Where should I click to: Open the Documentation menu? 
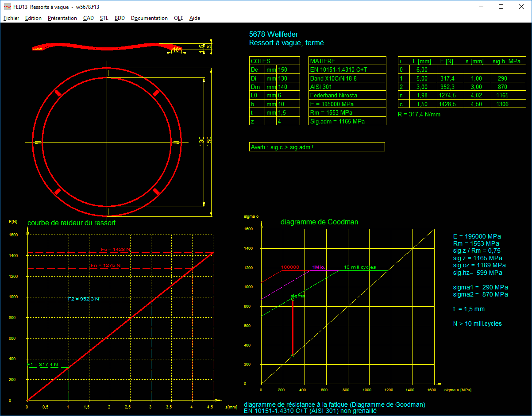click(149, 18)
